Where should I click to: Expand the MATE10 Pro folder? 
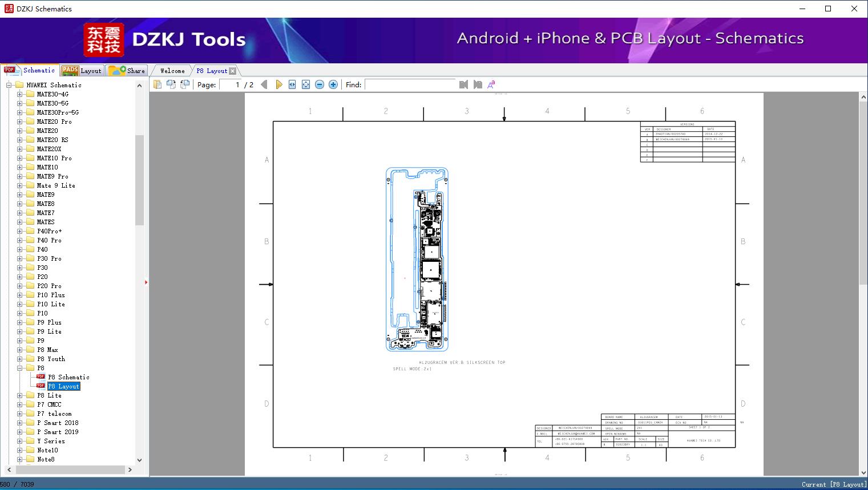20,158
